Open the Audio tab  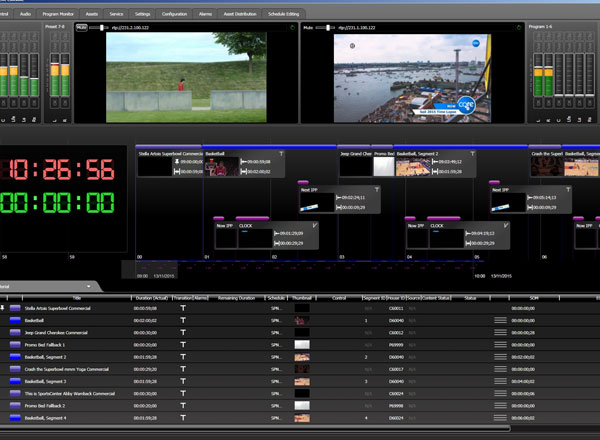click(x=25, y=14)
